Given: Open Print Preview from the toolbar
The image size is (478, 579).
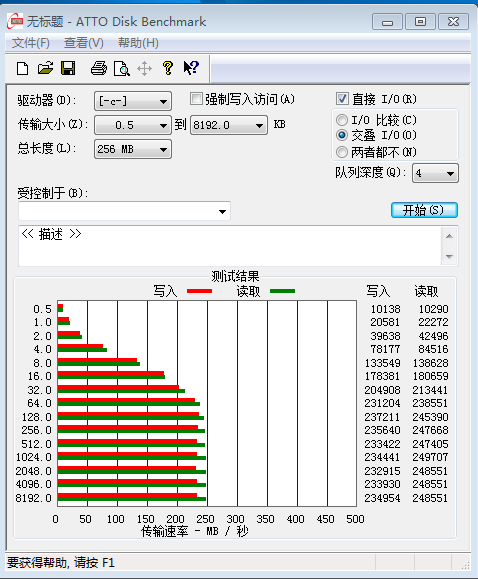Looking at the screenshot, I should pyautogui.click(x=122, y=68).
